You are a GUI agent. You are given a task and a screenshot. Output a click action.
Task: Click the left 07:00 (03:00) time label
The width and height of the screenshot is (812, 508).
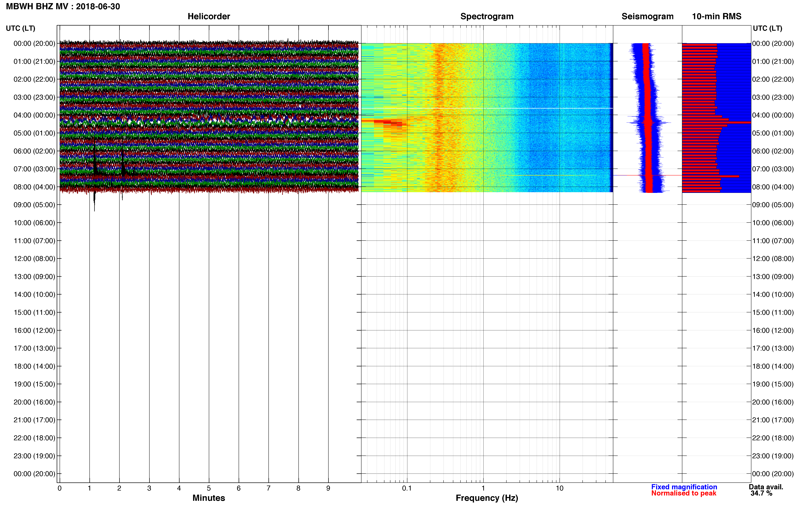click(34, 169)
